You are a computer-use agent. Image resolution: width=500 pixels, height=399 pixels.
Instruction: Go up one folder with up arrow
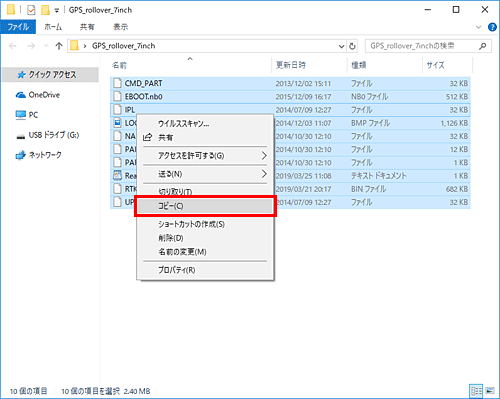[59, 46]
